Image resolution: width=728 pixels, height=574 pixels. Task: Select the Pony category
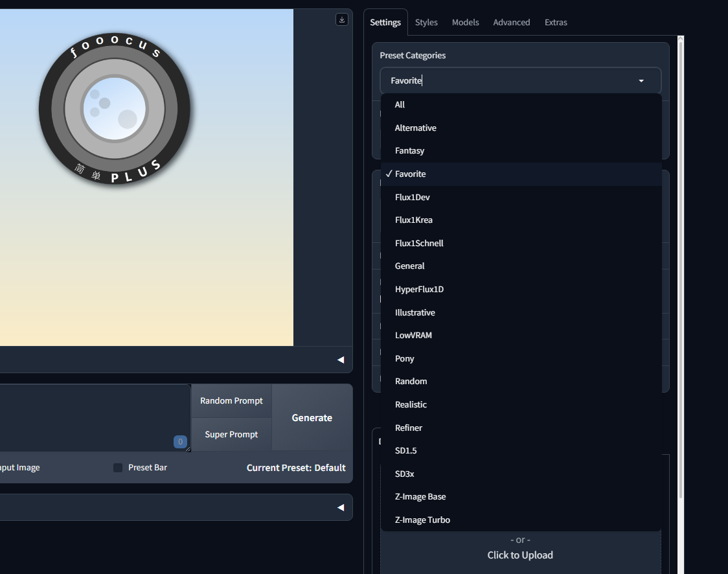(521, 358)
